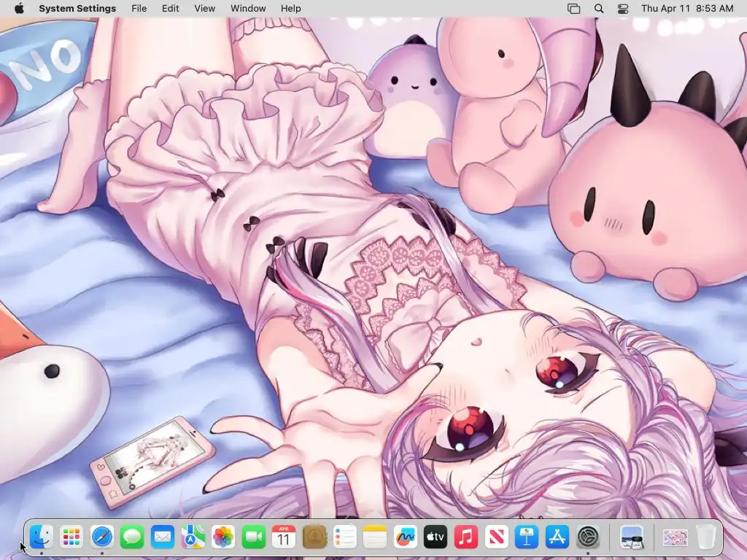Launch Maps from the Dock

(x=193, y=537)
